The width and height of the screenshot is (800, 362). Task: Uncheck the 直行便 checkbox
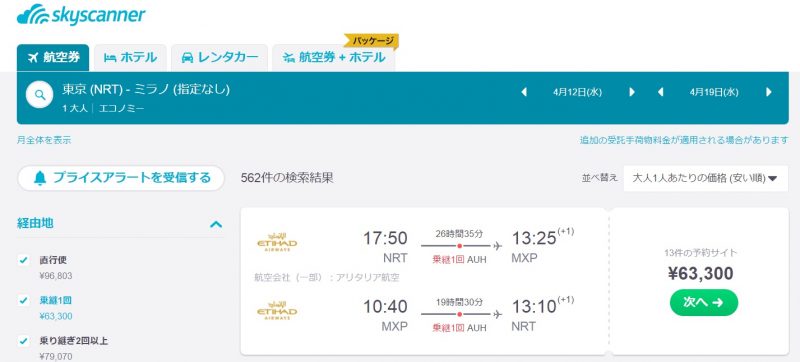23,260
